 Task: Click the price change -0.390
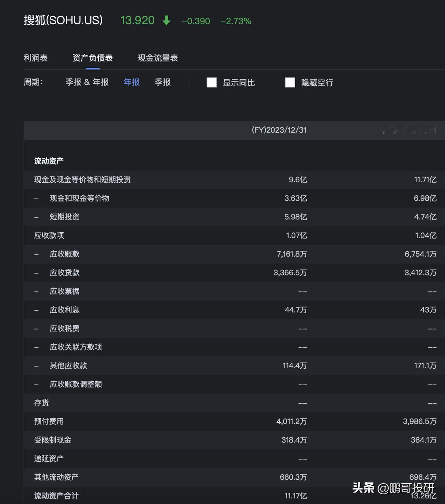196,21
